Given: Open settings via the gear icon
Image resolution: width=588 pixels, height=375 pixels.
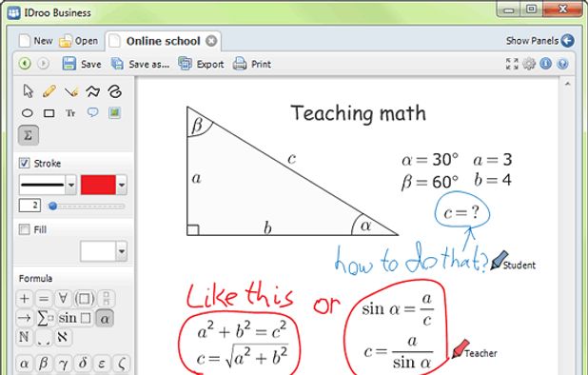Looking at the screenshot, I should (x=529, y=64).
